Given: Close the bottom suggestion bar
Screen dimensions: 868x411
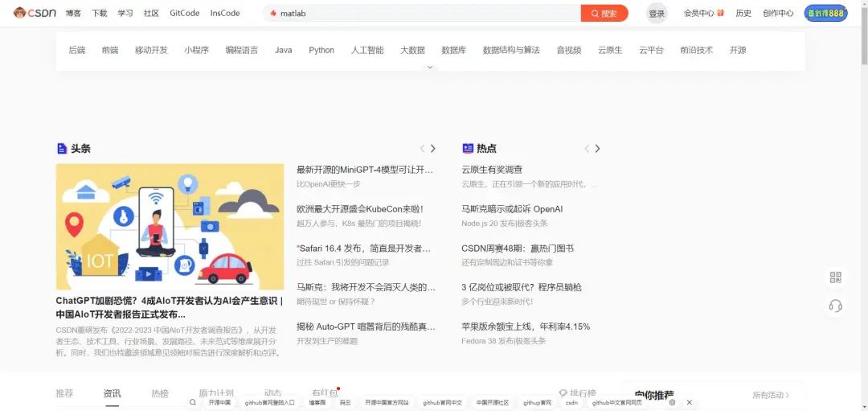Looking at the screenshot, I should click(690, 402).
